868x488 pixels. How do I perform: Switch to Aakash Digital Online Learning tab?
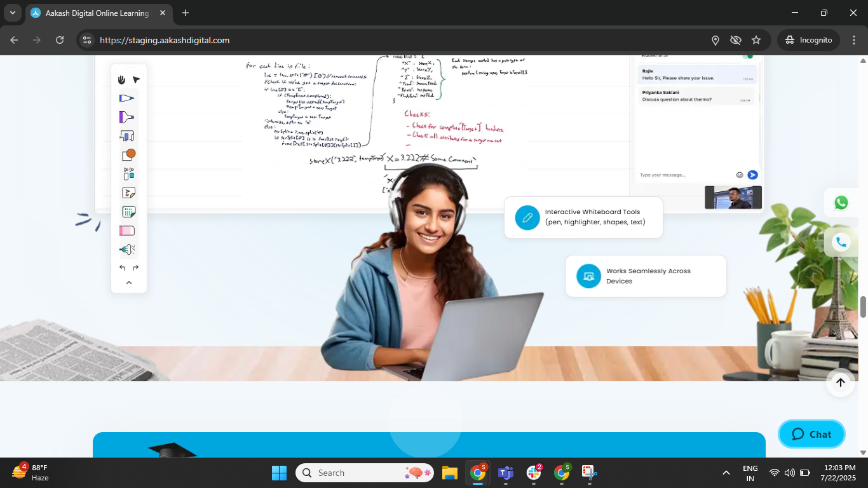pyautogui.click(x=97, y=13)
